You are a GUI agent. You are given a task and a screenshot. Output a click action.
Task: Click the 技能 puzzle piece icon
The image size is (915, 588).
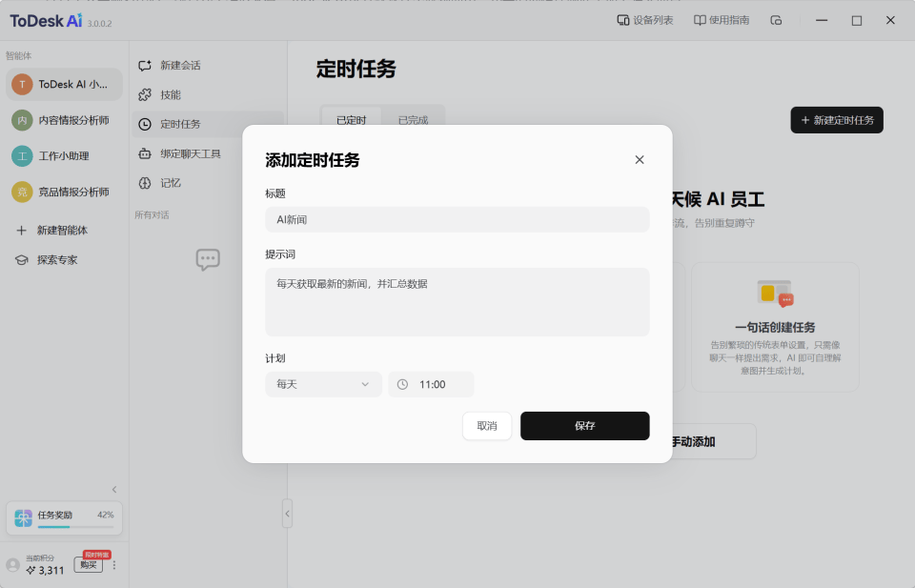pyautogui.click(x=145, y=94)
